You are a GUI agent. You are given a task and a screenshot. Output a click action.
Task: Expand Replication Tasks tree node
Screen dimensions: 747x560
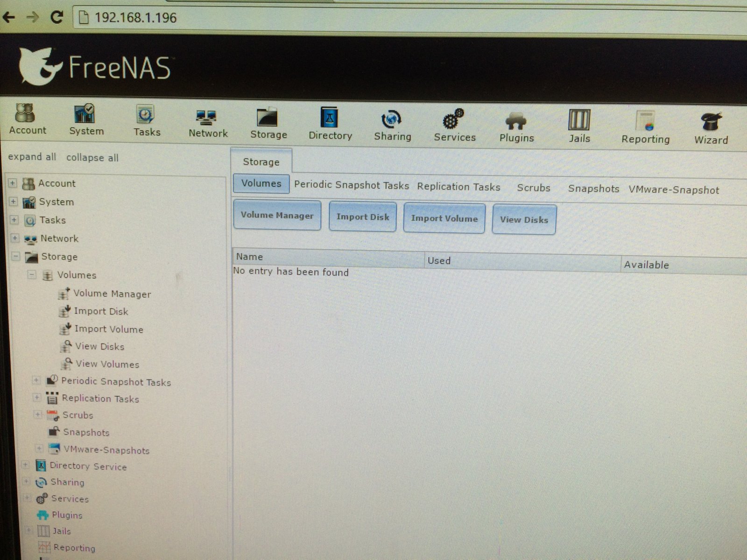coord(36,398)
